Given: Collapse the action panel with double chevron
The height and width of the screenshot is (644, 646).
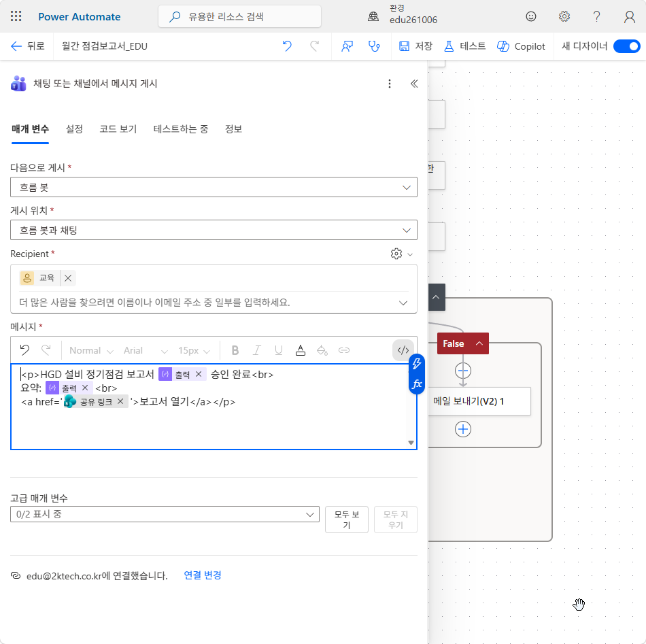Looking at the screenshot, I should (414, 84).
